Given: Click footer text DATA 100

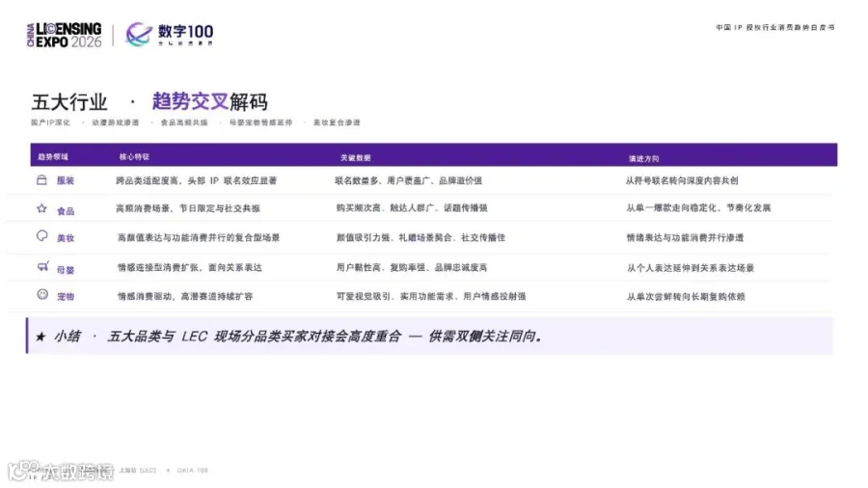Looking at the screenshot, I should tap(192, 471).
